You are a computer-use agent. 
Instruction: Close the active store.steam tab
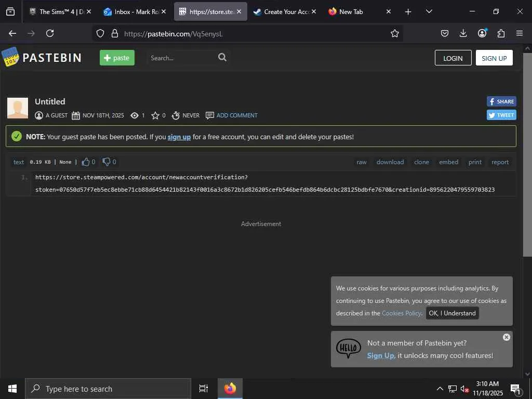click(x=239, y=11)
